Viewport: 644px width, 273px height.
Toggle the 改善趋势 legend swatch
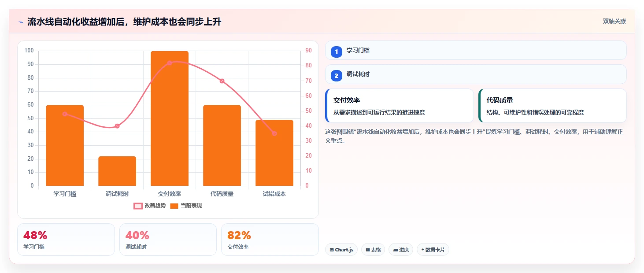click(138, 206)
